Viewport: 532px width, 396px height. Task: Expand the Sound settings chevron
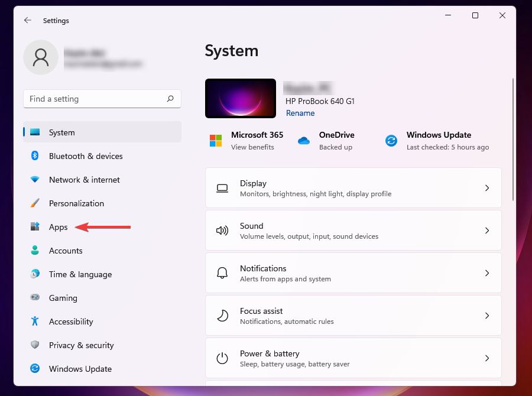[487, 230]
